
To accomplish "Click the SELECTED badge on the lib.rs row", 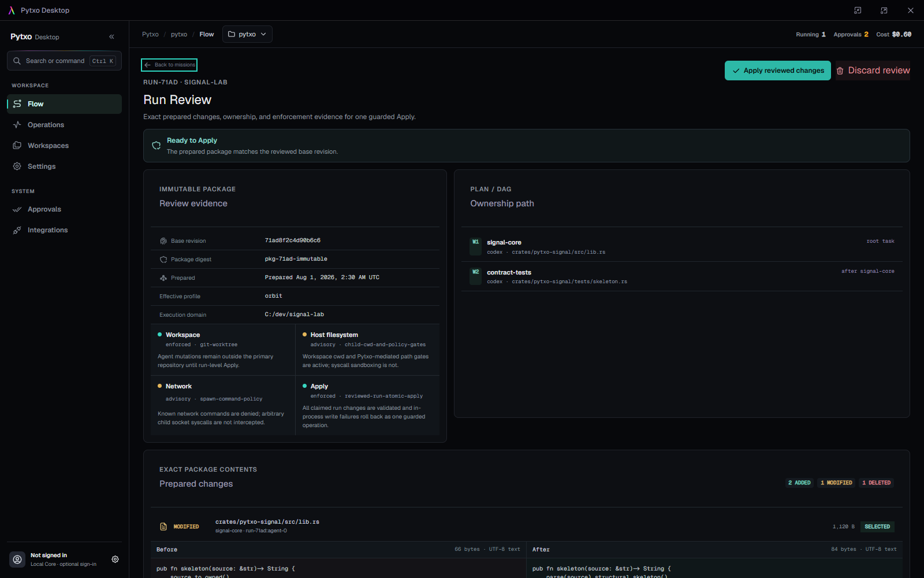I will click(x=877, y=527).
